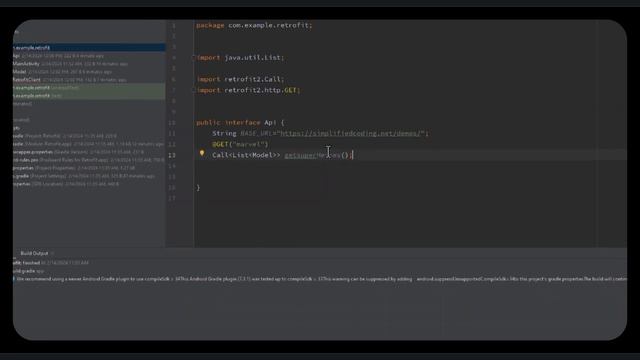640x360 pixels.
Task: Select example.retrofit (androidTest) package
Action: click(89, 88)
